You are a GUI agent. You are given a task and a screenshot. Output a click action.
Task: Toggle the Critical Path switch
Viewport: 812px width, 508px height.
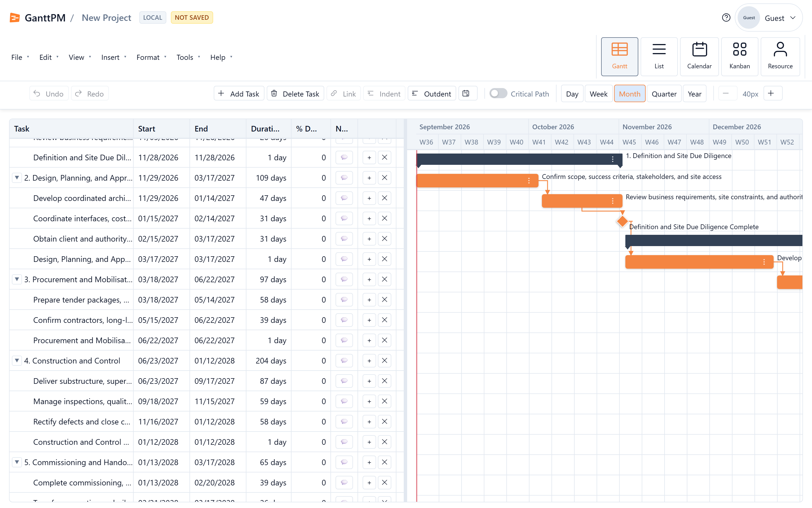(498, 93)
